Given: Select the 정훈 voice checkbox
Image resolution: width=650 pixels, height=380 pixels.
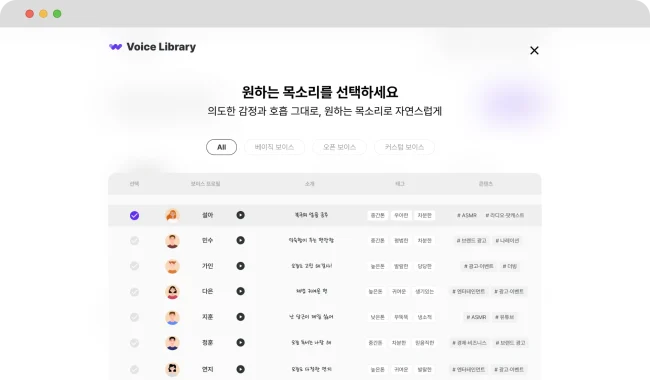Looking at the screenshot, I should pyautogui.click(x=134, y=343).
